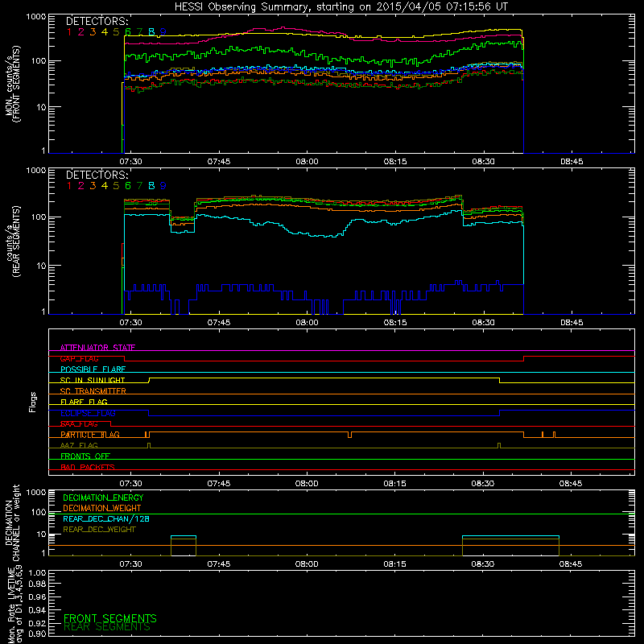This screenshot has width=644, height=644.
Task: Select the REAR_DEC_CHAN/128 legend label
Action: click(x=106, y=519)
